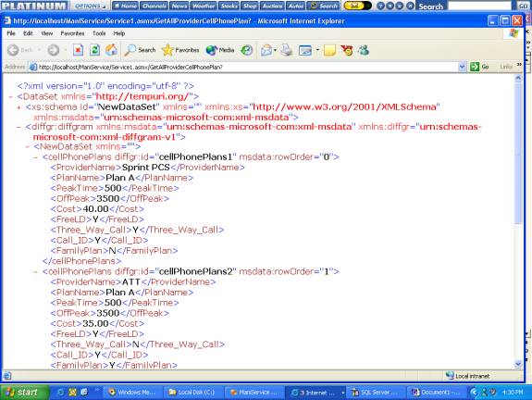Open the File menu
The height and width of the screenshot is (400, 532).
(11, 33)
